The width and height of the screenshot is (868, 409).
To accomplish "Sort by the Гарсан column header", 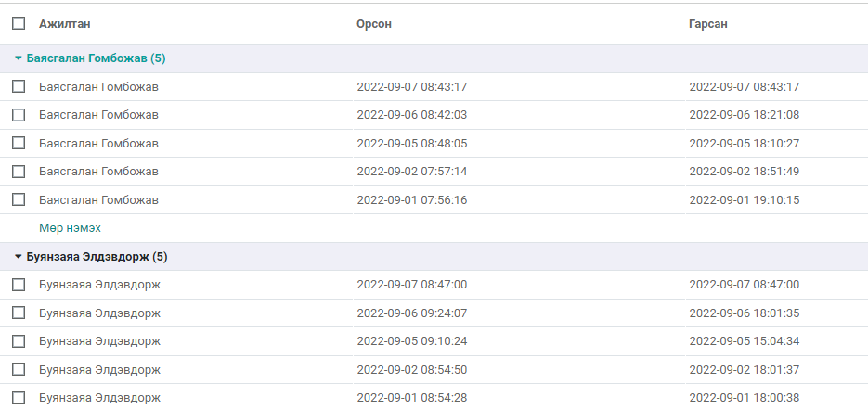I will pos(708,24).
